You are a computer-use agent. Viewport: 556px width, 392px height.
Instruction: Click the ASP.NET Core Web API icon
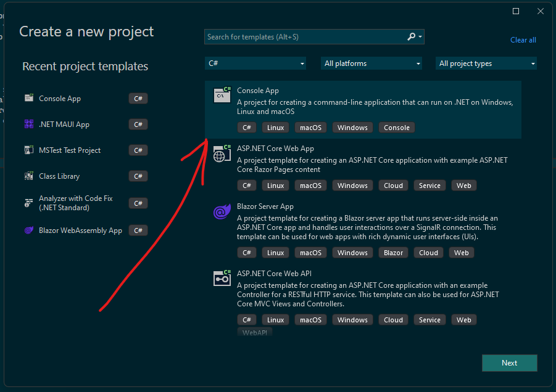point(222,279)
